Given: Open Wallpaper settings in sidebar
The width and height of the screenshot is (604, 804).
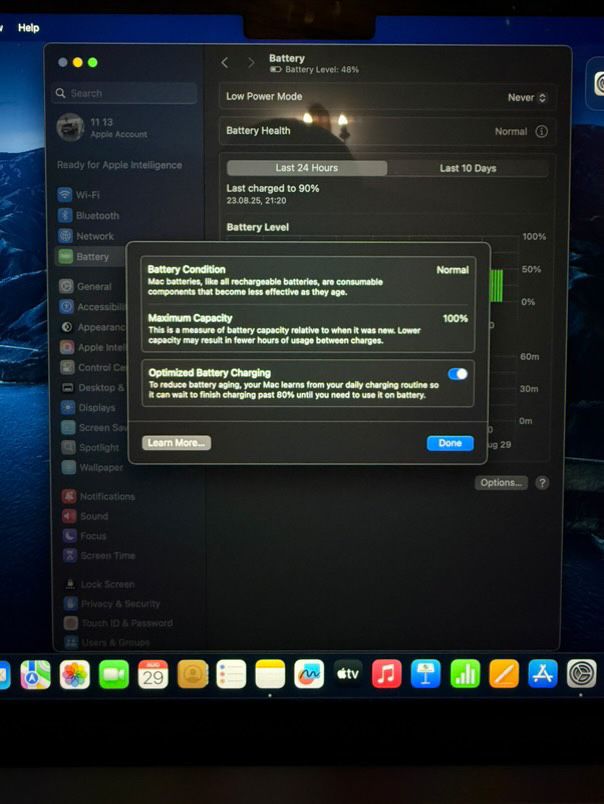Looking at the screenshot, I should [x=93, y=467].
